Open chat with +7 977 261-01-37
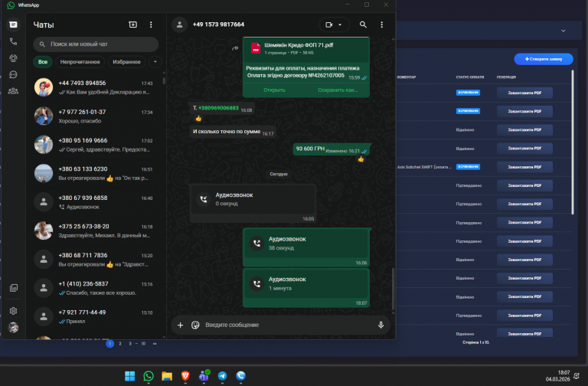 pos(96,116)
